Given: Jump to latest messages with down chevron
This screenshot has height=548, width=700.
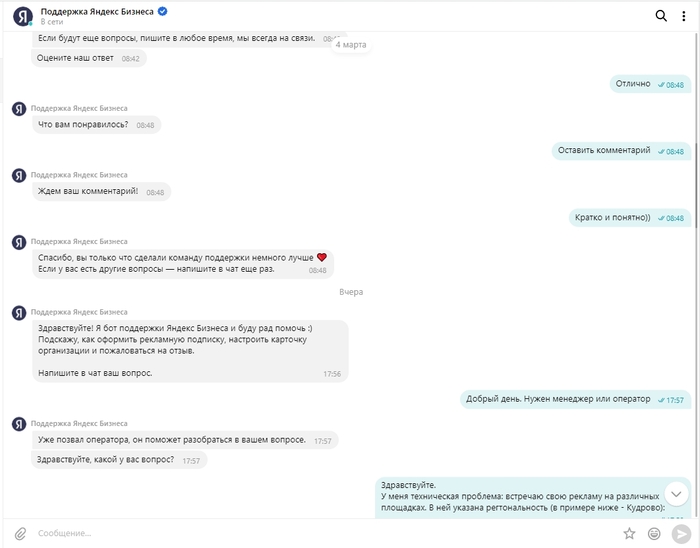Looking at the screenshot, I should pos(676,494).
